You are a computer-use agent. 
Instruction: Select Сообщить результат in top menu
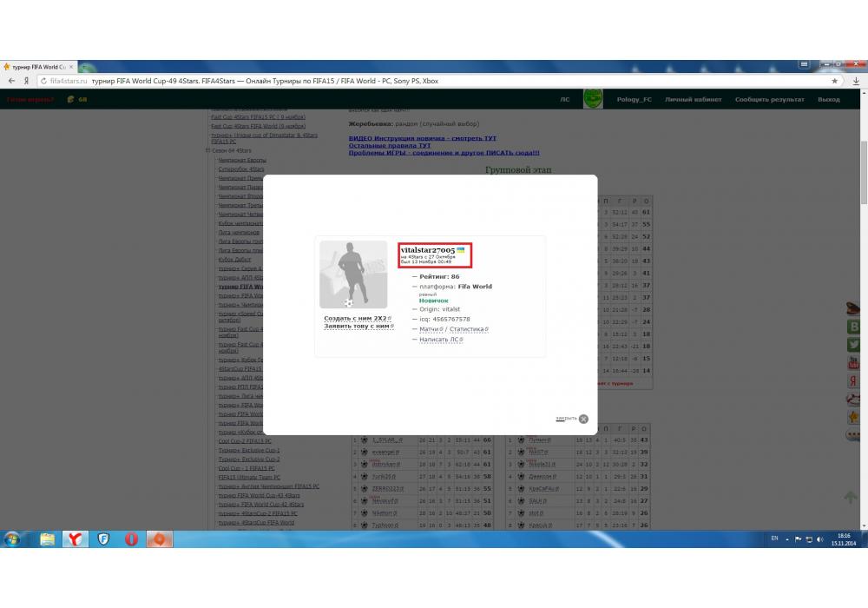coord(769,100)
